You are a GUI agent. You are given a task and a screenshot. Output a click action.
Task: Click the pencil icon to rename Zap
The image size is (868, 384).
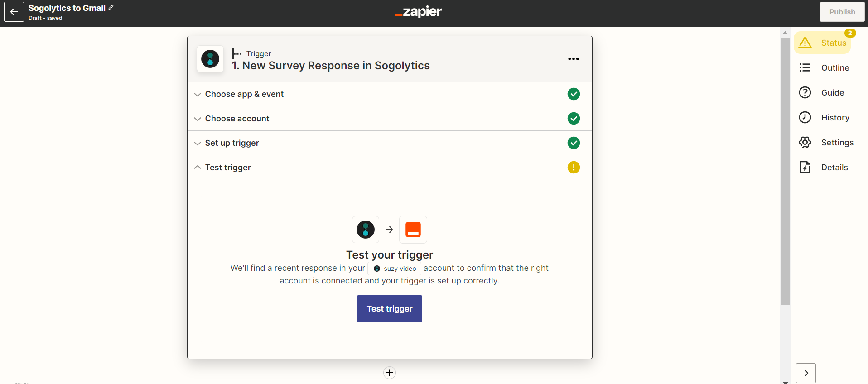(111, 8)
